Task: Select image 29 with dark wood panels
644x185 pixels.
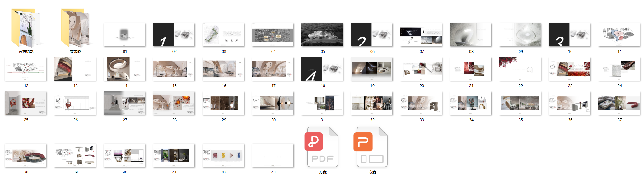Action: pos(224,103)
